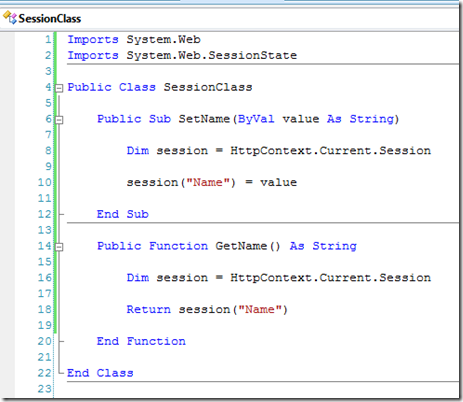
Task: Click 'HttpContext.Current.Session' on line 8
Action: (330, 151)
